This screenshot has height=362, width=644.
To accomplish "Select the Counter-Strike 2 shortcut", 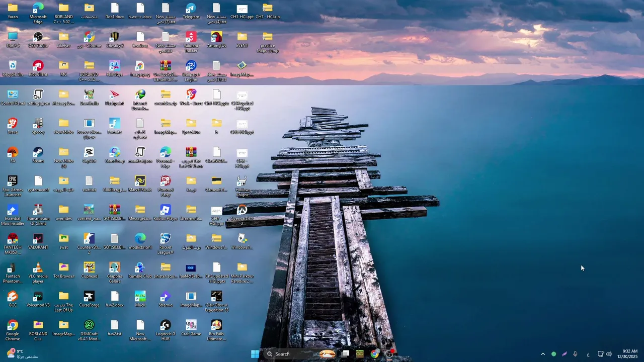I will point(89,243).
